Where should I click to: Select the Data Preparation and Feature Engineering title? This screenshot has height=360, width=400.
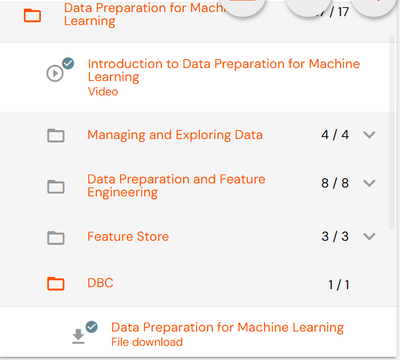point(176,186)
